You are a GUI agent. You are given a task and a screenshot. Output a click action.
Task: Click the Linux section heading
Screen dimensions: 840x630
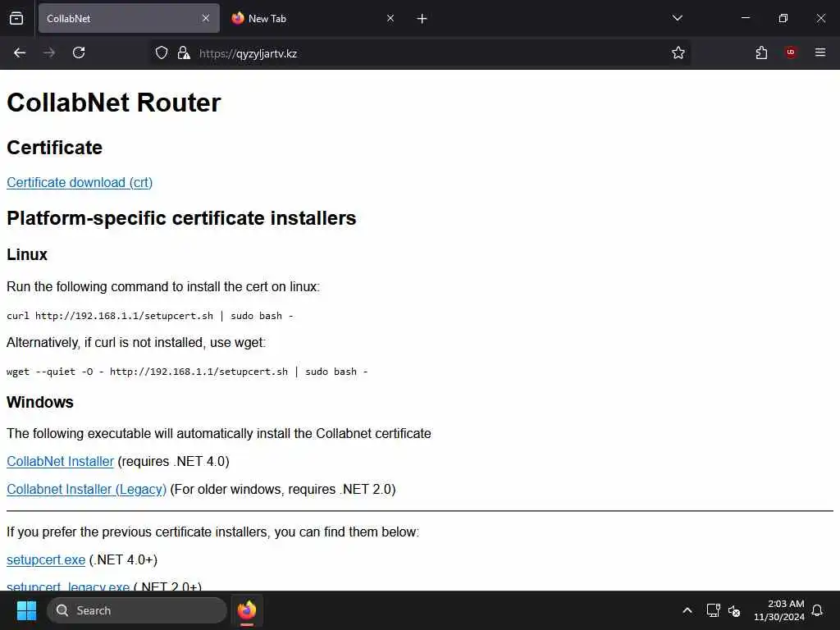pyautogui.click(x=27, y=254)
